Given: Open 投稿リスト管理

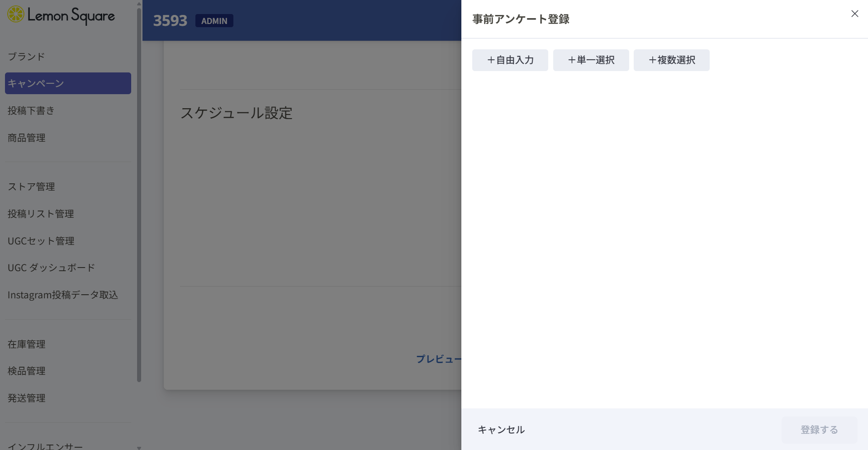Looking at the screenshot, I should (x=41, y=214).
